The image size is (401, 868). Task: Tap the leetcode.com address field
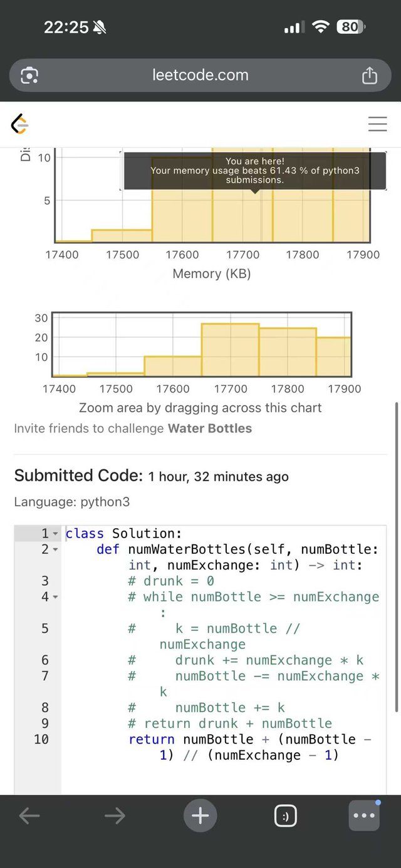[200, 76]
